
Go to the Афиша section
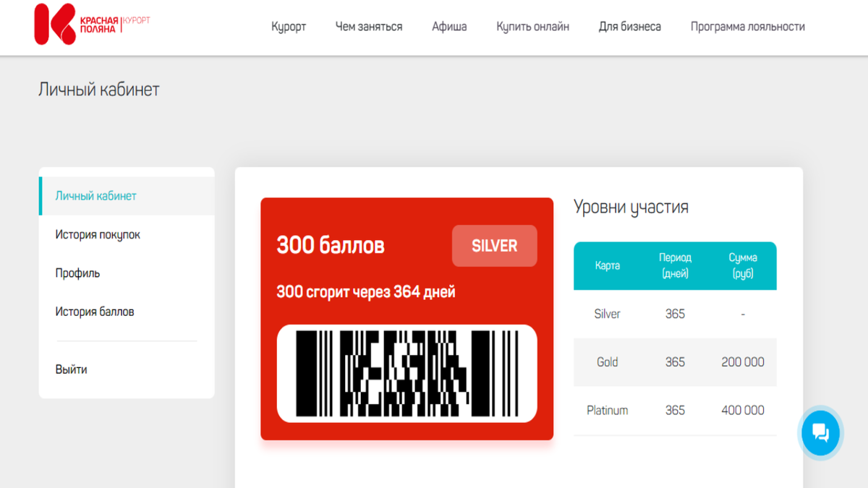tap(449, 27)
